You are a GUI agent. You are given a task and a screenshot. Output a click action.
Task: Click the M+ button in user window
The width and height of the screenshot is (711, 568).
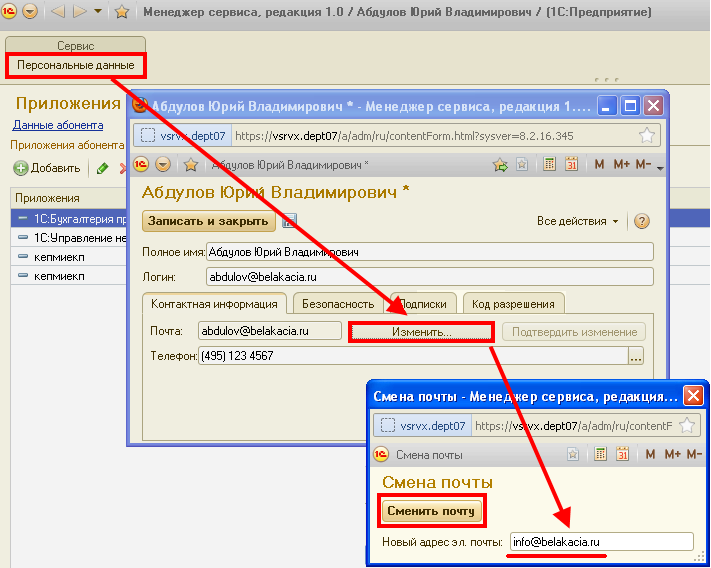(621, 164)
